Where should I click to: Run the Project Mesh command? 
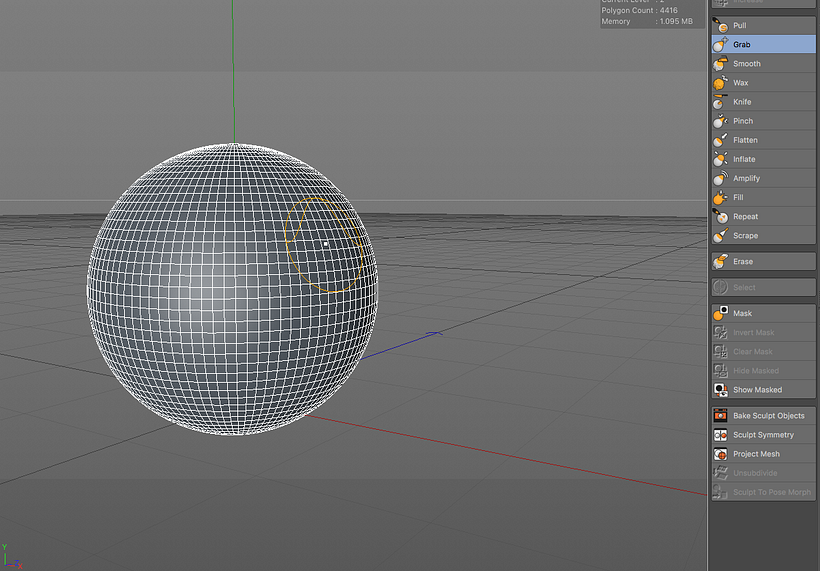(x=763, y=454)
